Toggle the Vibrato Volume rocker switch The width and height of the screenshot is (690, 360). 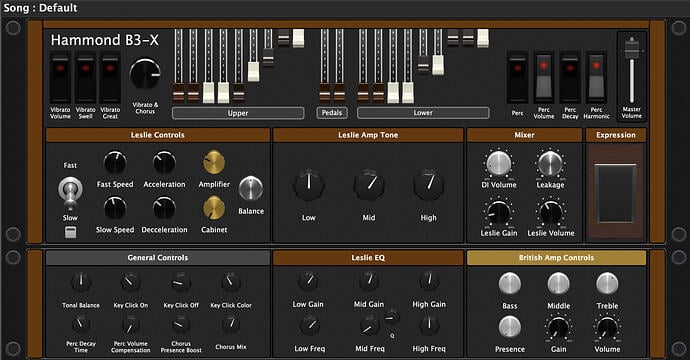60,78
